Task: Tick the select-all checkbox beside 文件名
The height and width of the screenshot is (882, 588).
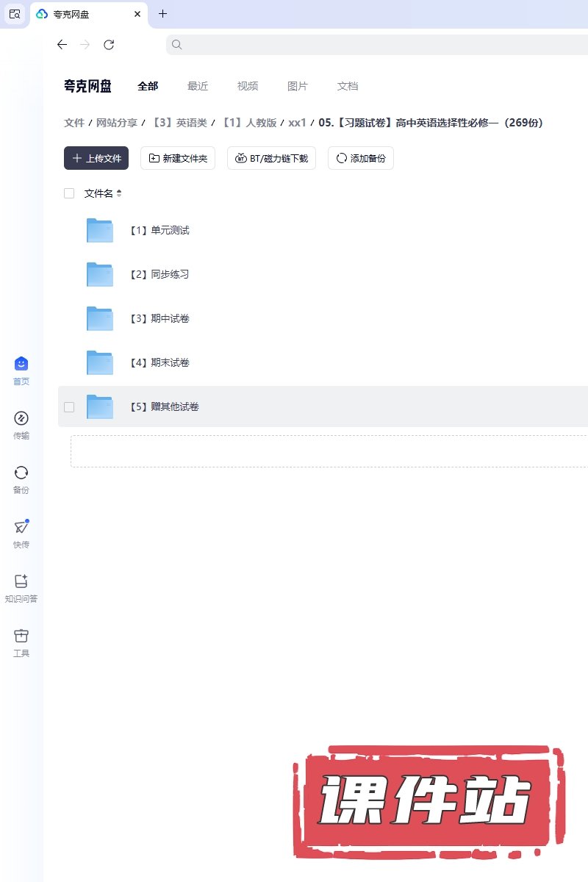Action: click(x=69, y=193)
